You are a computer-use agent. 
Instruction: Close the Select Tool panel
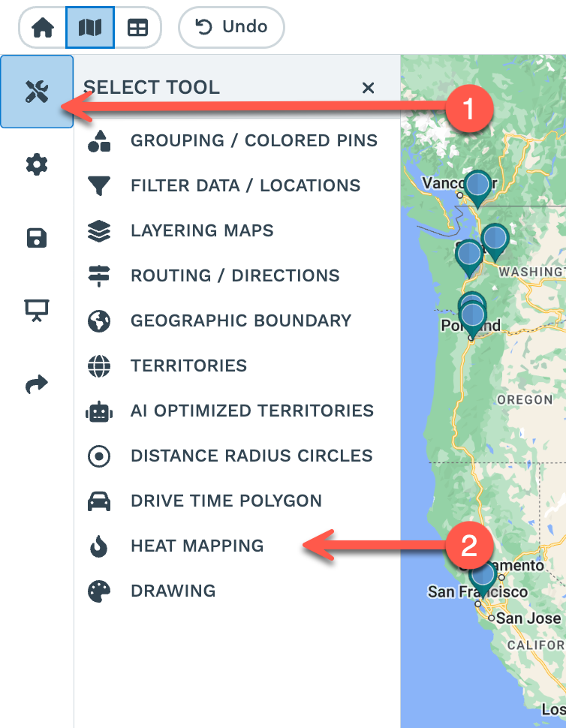pyautogui.click(x=368, y=88)
